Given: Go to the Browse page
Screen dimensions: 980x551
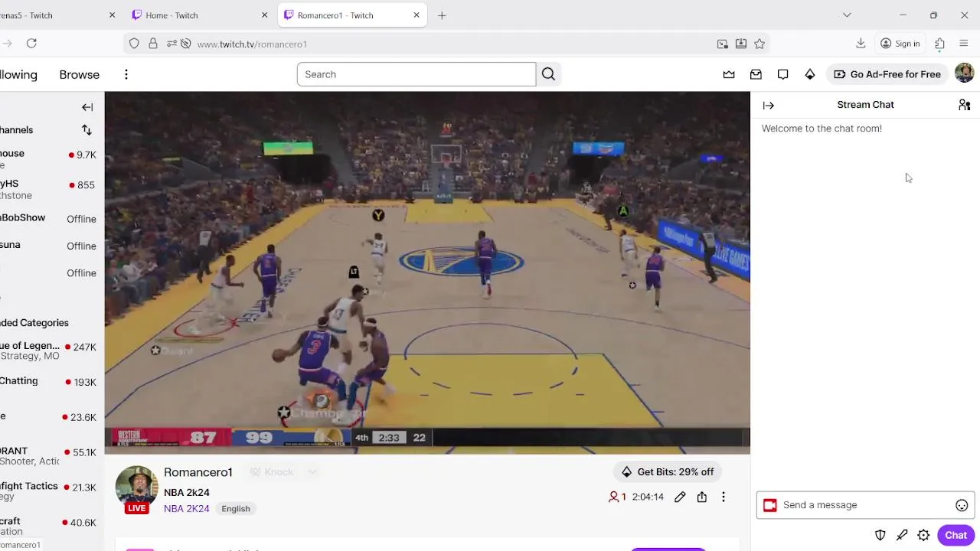Looking at the screenshot, I should pyautogui.click(x=80, y=74).
